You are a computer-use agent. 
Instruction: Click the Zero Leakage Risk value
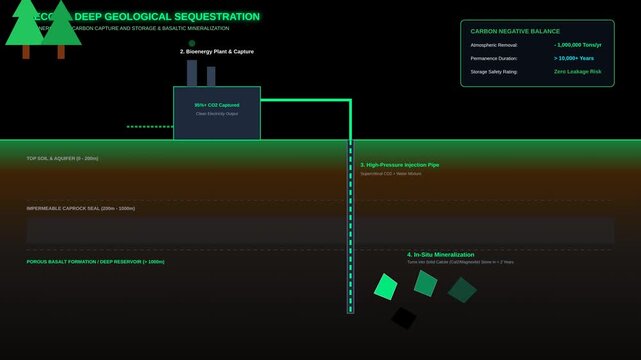point(577,72)
